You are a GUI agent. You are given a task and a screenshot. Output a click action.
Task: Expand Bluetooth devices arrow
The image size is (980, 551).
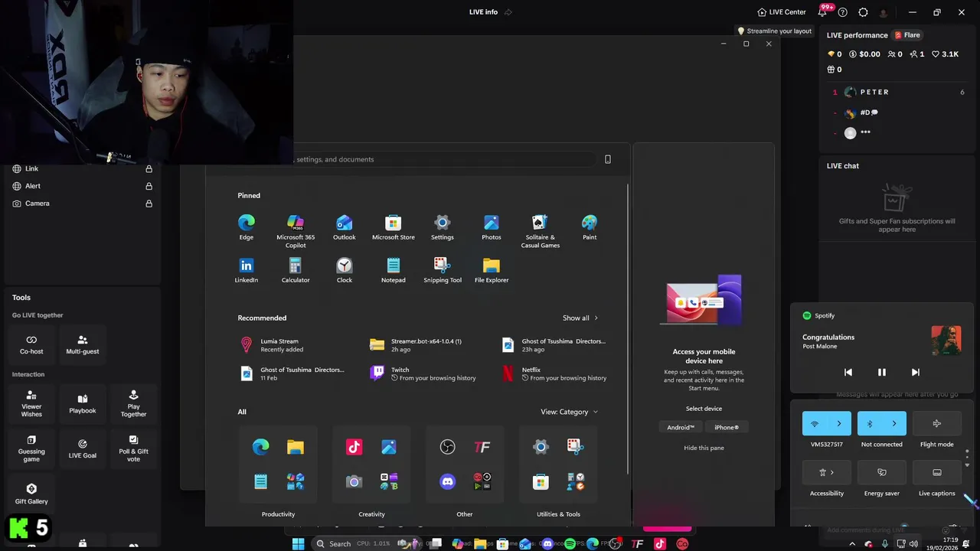894,423
